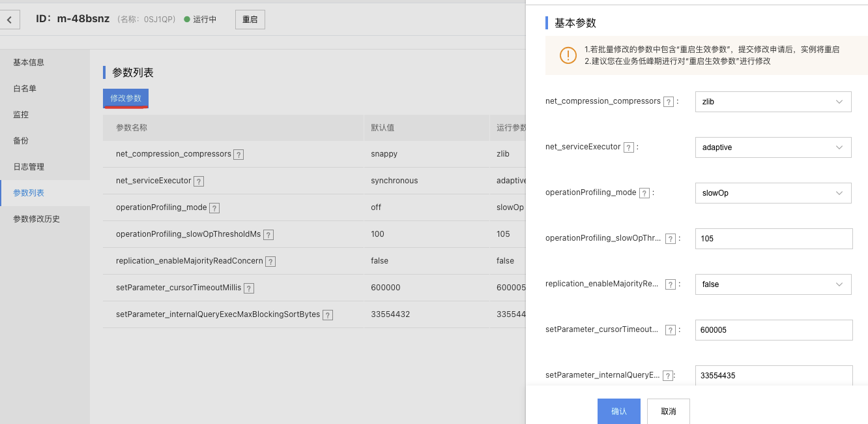Click the slowOpThresholdMs input field with 105

pos(774,239)
